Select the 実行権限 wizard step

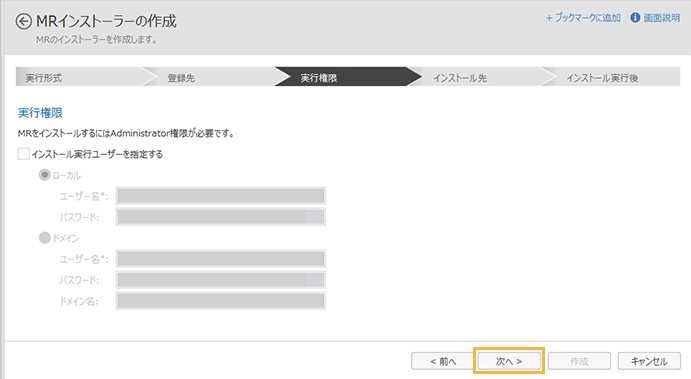click(x=344, y=77)
